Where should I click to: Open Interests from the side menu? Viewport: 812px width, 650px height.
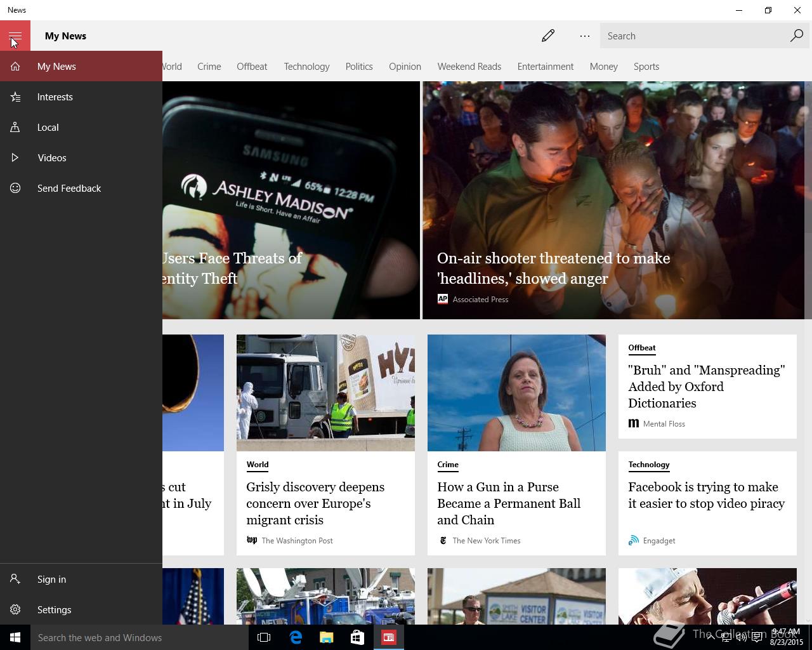coord(81,96)
